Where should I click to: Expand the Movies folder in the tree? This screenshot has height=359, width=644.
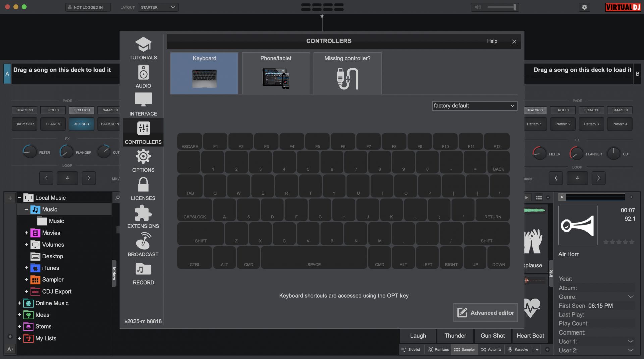pyautogui.click(x=26, y=233)
